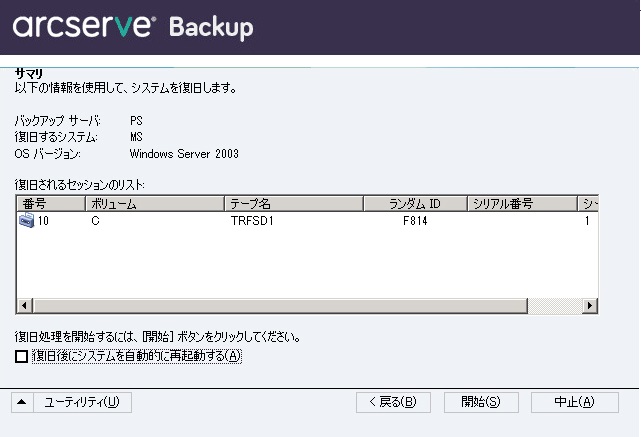Image resolution: width=641 pixels, height=437 pixels.
Task: Click the arcserve Backup logo
Action: coord(133,27)
